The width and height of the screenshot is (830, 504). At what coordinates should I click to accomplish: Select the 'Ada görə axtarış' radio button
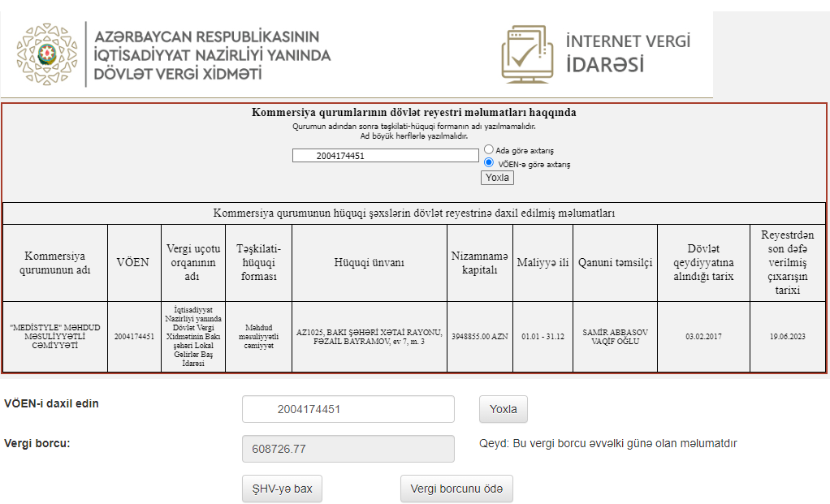pos(488,149)
